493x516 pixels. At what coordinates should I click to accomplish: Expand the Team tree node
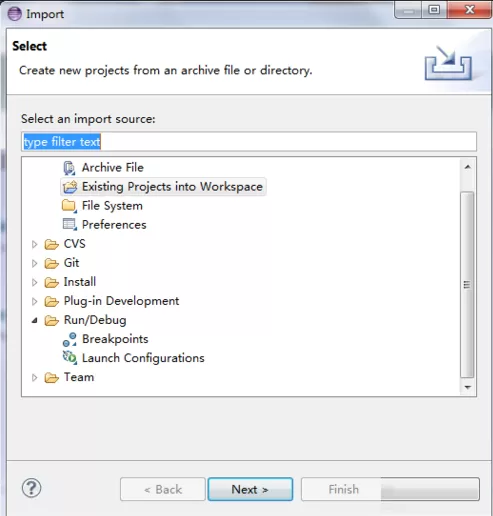coord(34,378)
